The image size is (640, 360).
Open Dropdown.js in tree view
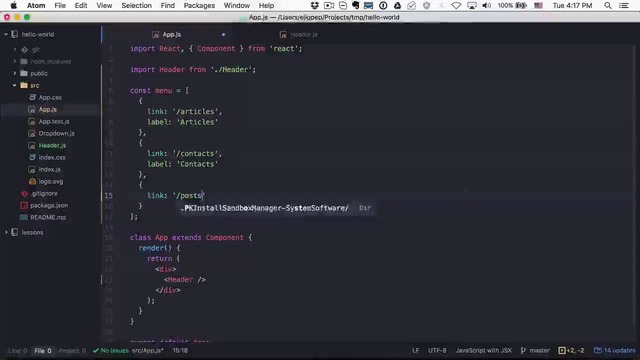pos(56,133)
